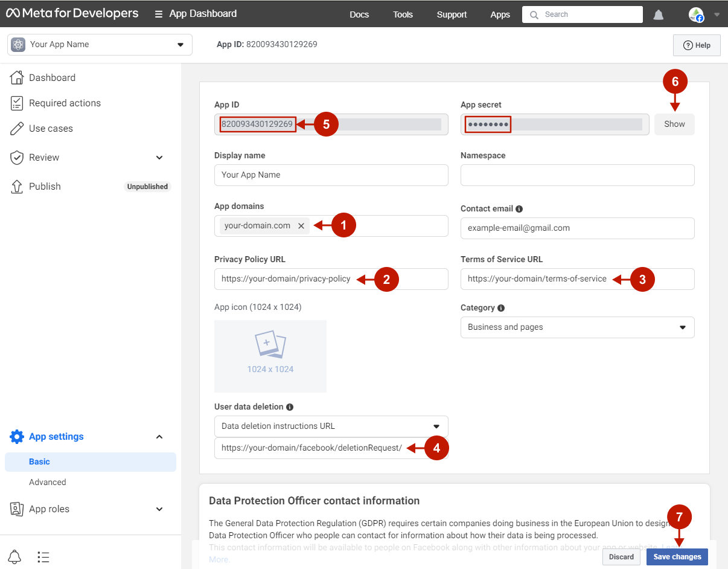Click the Unpublished status badge
Viewport: 728px width, 569px height.
pyautogui.click(x=147, y=187)
